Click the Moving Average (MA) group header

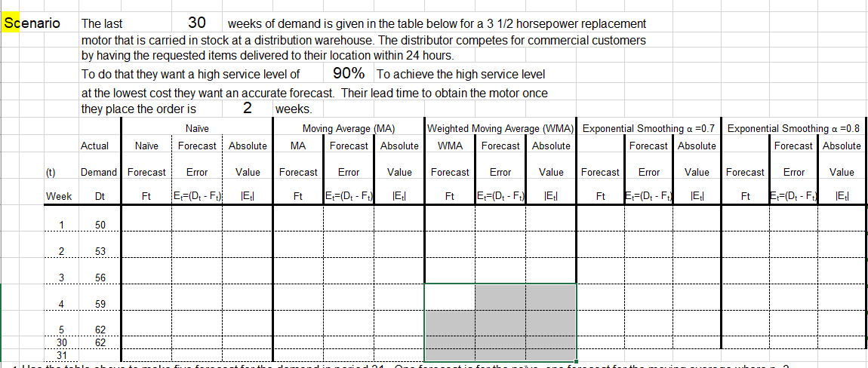pyautogui.click(x=348, y=129)
